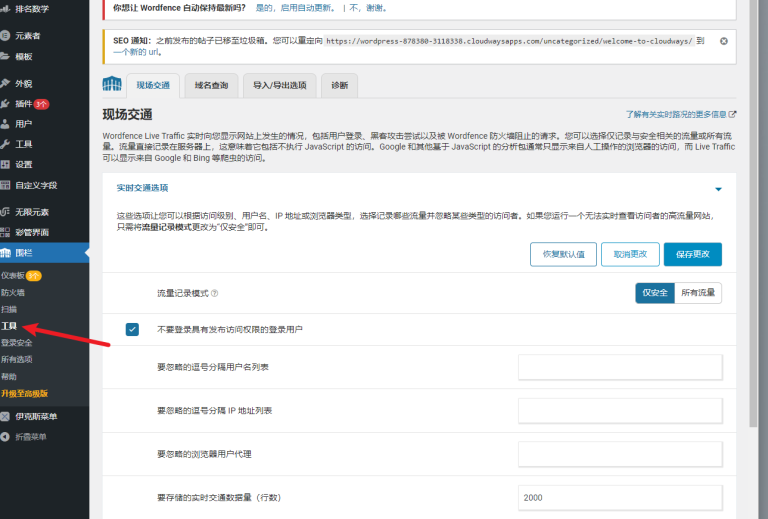Click the 伊克斯菜单 icon

pyautogui.click(x=5, y=416)
